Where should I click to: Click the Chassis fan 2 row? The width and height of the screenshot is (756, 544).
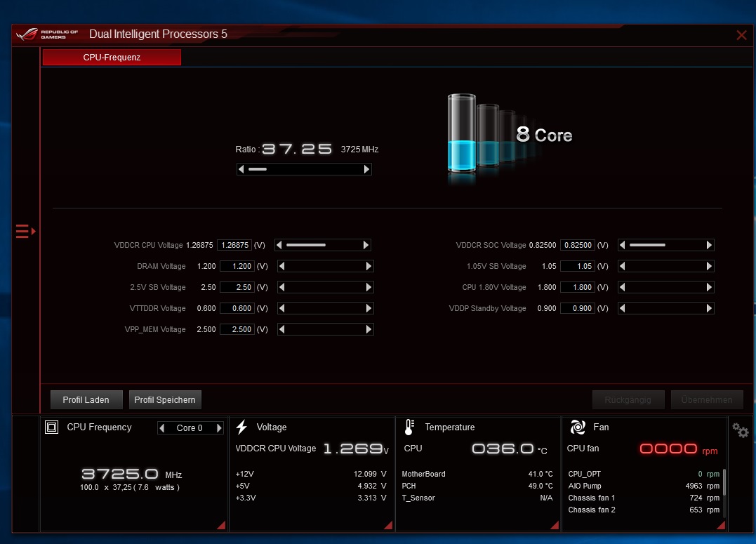point(644,510)
